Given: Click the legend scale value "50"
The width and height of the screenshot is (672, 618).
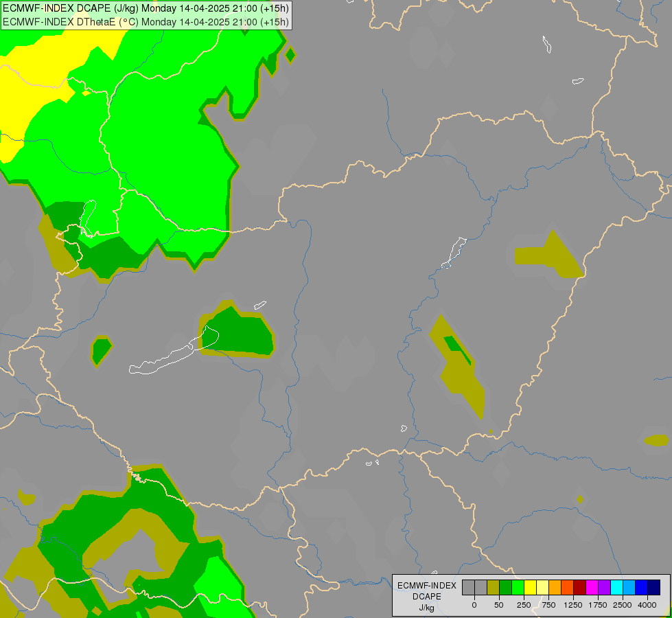Looking at the screenshot, I should click(x=499, y=605).
